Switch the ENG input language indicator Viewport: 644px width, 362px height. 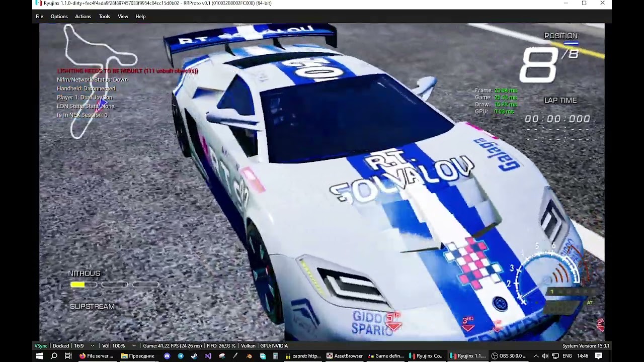567,356
